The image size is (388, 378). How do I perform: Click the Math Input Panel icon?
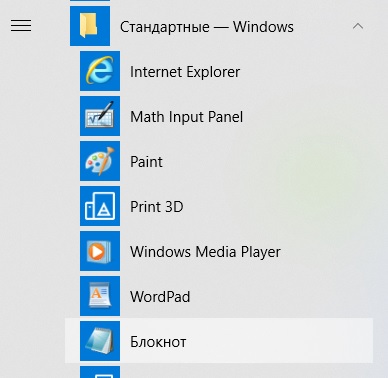tap(100, 116)
